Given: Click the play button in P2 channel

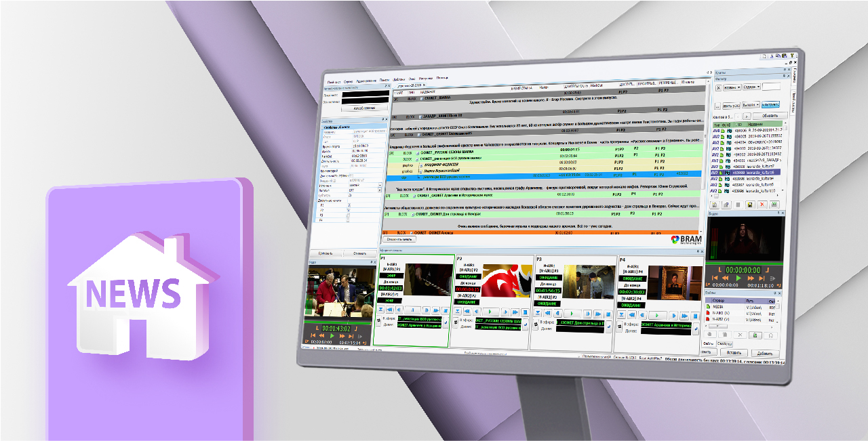Looking at the screenshot, I should [x=488, y=312].
